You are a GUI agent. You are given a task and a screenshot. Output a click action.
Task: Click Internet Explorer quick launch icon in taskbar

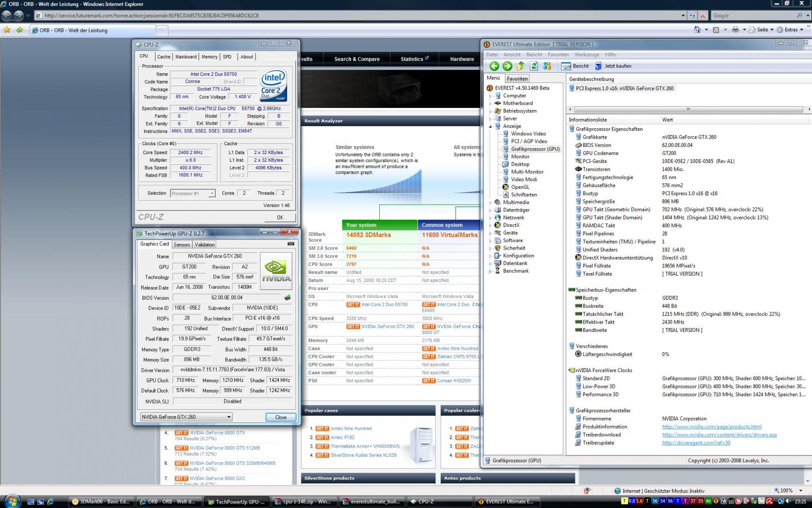point(50,502)
